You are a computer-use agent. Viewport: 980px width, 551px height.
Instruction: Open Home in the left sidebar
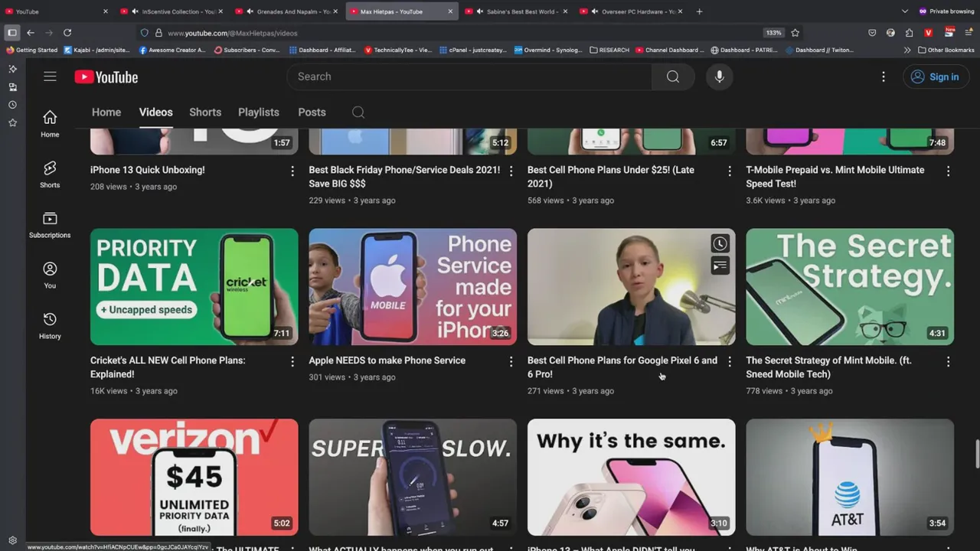(x=50, y=123)
